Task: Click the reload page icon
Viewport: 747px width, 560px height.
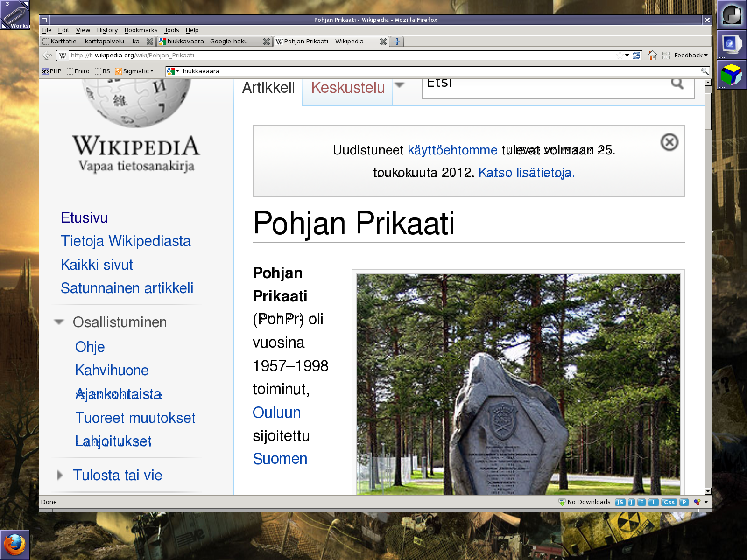Action: point(636,56)
